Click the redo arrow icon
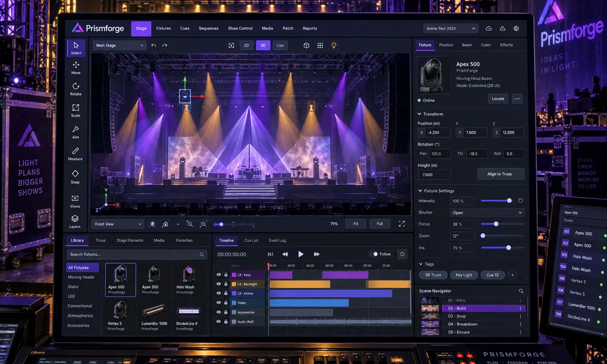Viewport: 607px width, 364px height. pyautogui.click(x=165, y=45)
